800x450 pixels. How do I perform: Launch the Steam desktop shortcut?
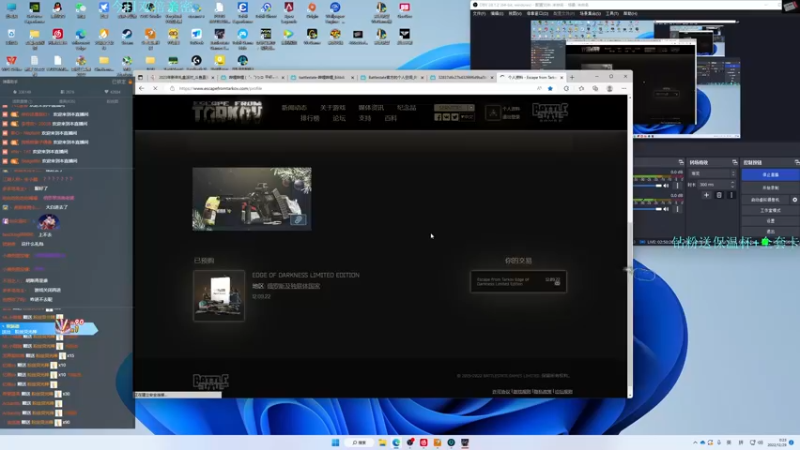pyautogui.click(x=127, y=35)
